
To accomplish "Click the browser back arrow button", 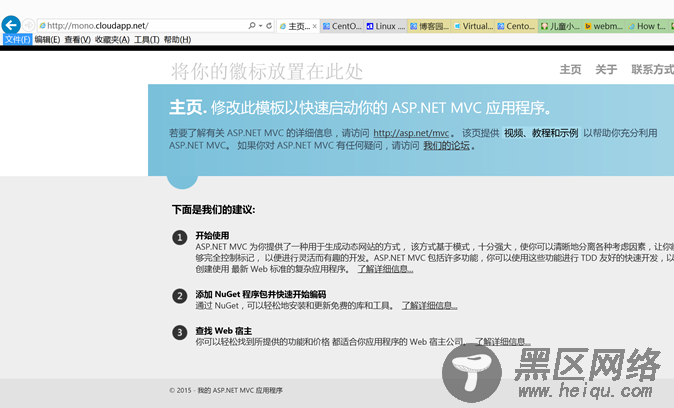I will coord(11,25).
